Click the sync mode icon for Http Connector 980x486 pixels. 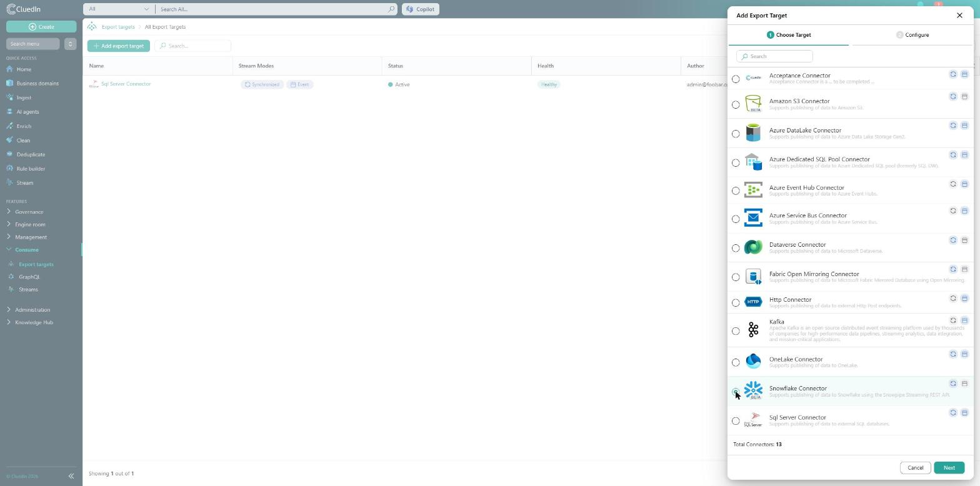[953, 299]
